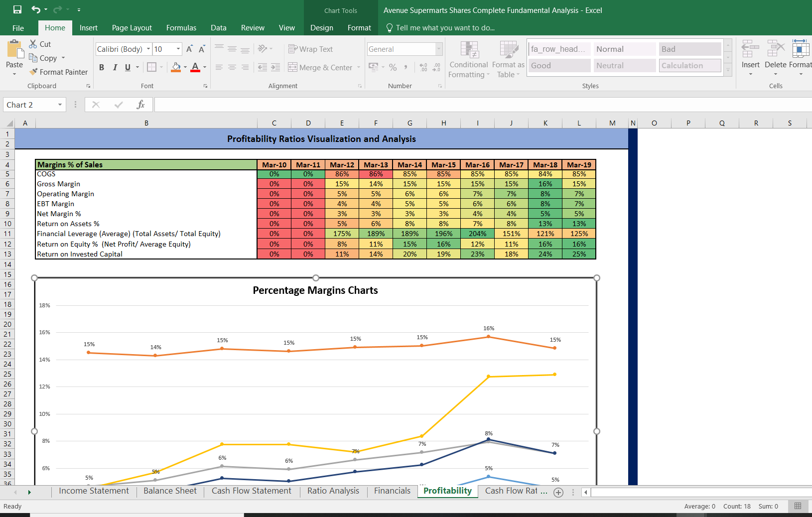Apply the Fill Color bucket

[176, 67]
